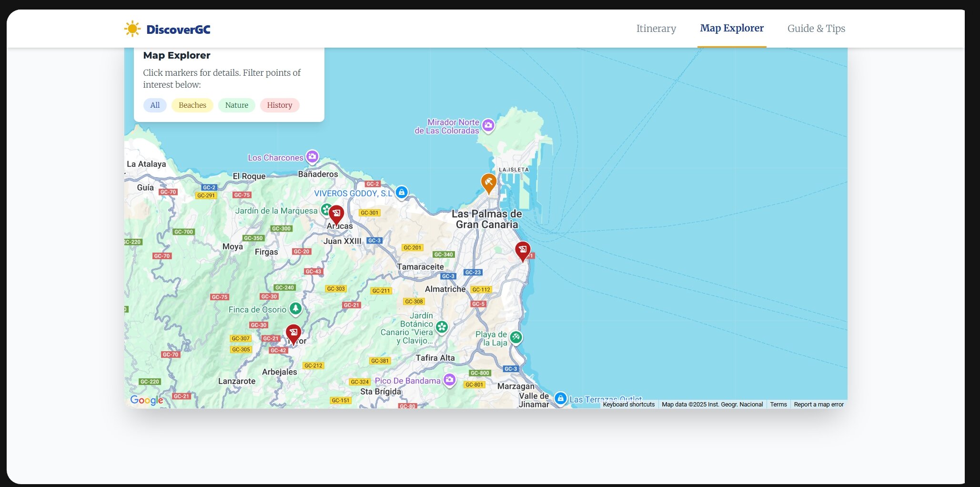The height and width of the screenshot is (487, 980).
Task: Activate the History filter
Action: coord(280,105)
